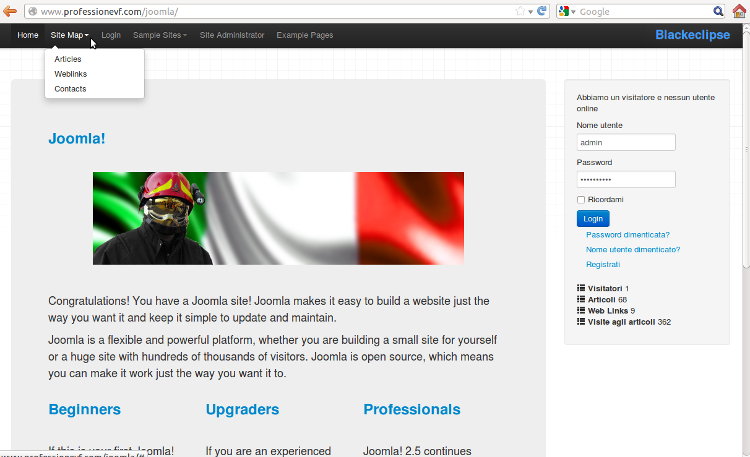Open the Home menu item
The image size is (750, 457).
click(28, 35)
